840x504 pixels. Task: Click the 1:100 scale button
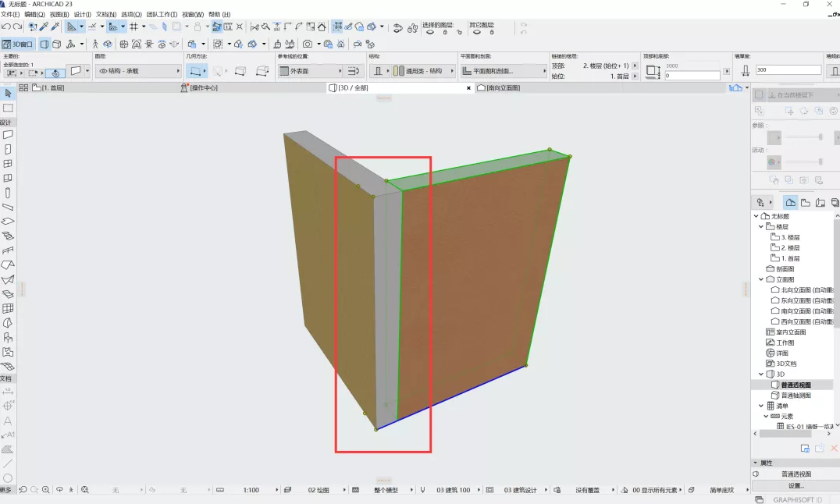click(x=251, y=490)
